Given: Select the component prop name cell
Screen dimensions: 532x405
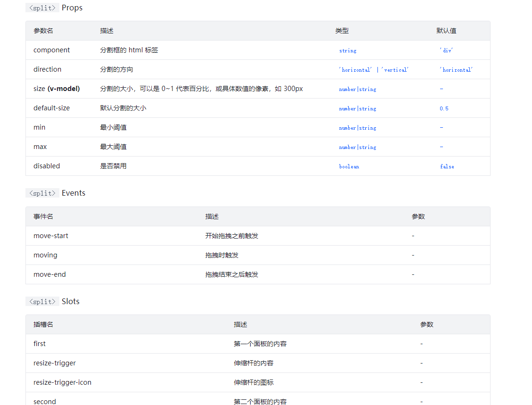Looking at the screenshot, I should pos(51,50).
